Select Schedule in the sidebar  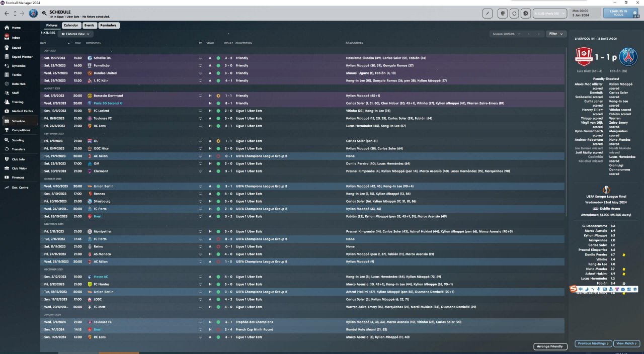18,121
